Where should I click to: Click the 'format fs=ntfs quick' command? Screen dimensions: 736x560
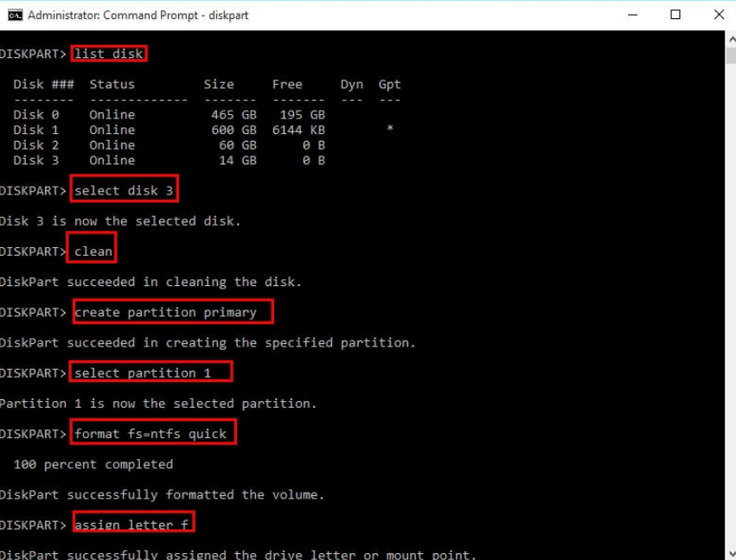(x=150, y=434)
